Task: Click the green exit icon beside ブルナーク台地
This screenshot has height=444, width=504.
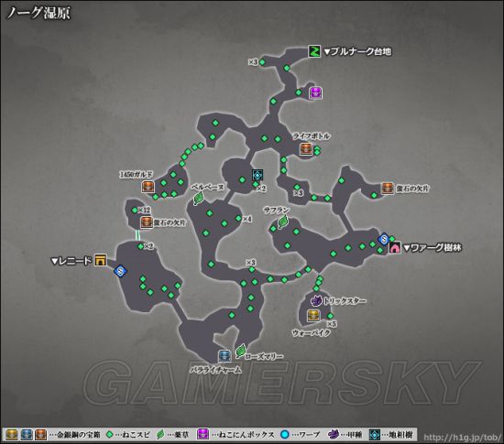Action: click(314, 51)
